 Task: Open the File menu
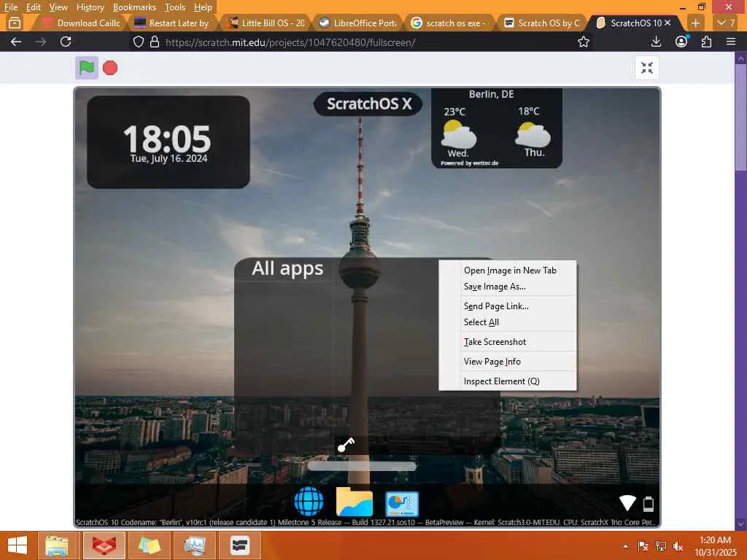tap(10, 7)
